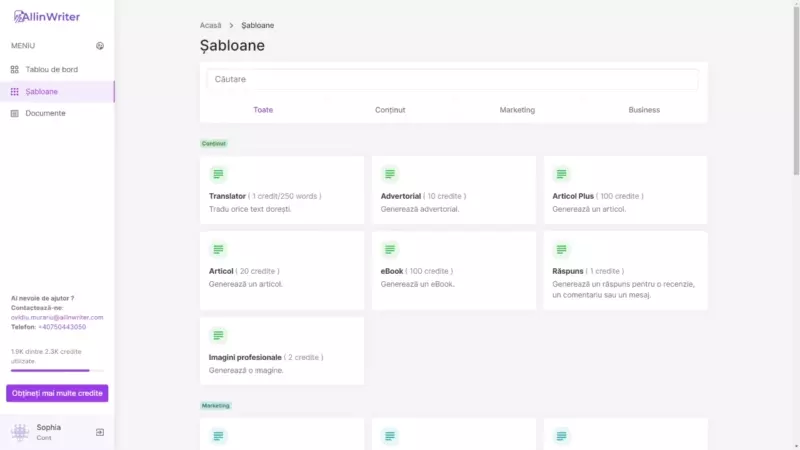This screenshot has height=450, width=800.
Task: Show the Toate templates tab
Action: point(263,110)
